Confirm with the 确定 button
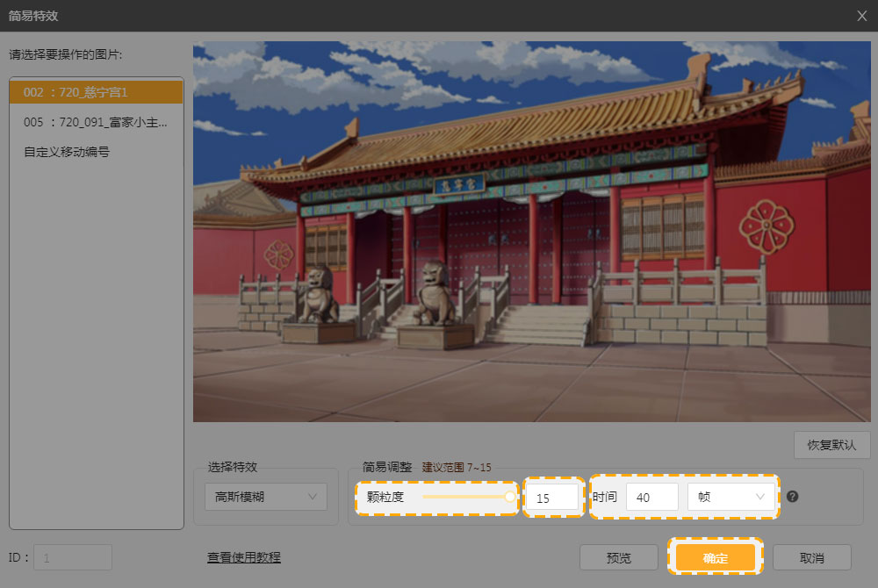Viewport: 878px width, 588px height. click(715, 557)
